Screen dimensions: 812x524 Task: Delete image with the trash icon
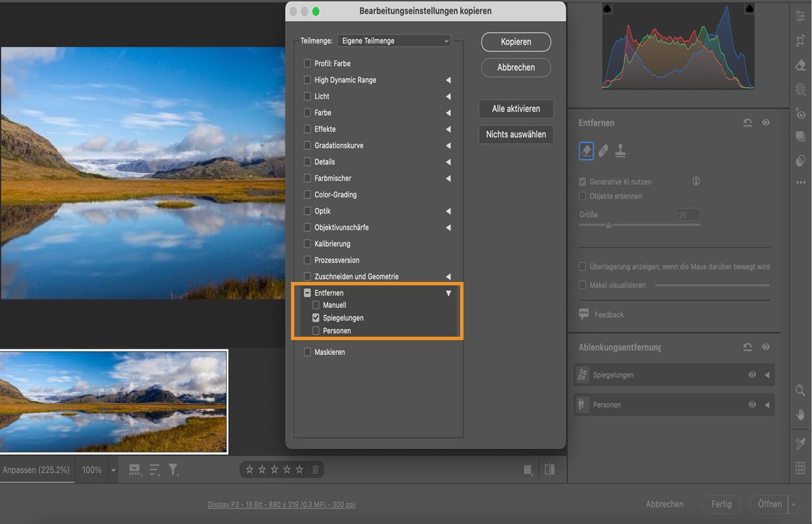coord(315,469)
